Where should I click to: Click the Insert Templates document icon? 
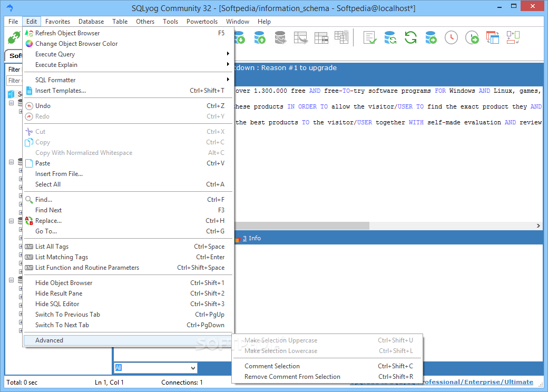click(x=29, y=91)
